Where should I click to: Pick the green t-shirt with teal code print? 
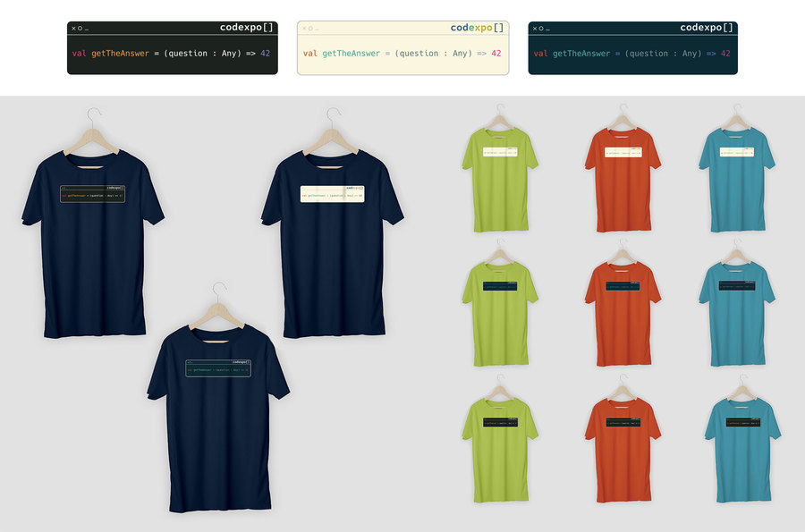tap(500, 314)
